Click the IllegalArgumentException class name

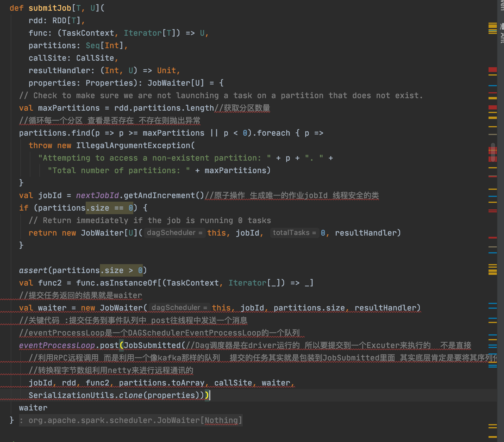133,145
